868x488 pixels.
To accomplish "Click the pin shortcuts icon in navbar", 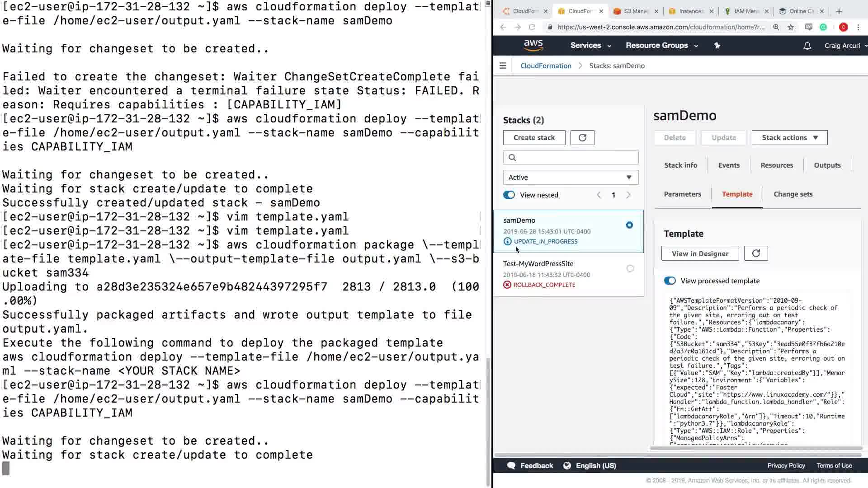I will pyautogui.click(x=717, y=46).
